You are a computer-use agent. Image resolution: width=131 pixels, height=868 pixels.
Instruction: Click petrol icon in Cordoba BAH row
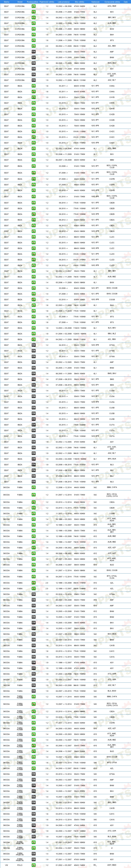(34, 35)
